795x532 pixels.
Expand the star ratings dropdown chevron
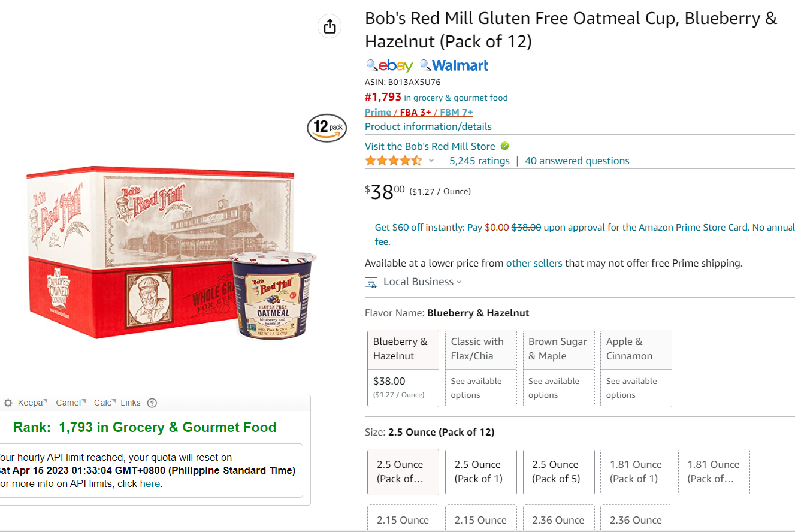[431, 161]
